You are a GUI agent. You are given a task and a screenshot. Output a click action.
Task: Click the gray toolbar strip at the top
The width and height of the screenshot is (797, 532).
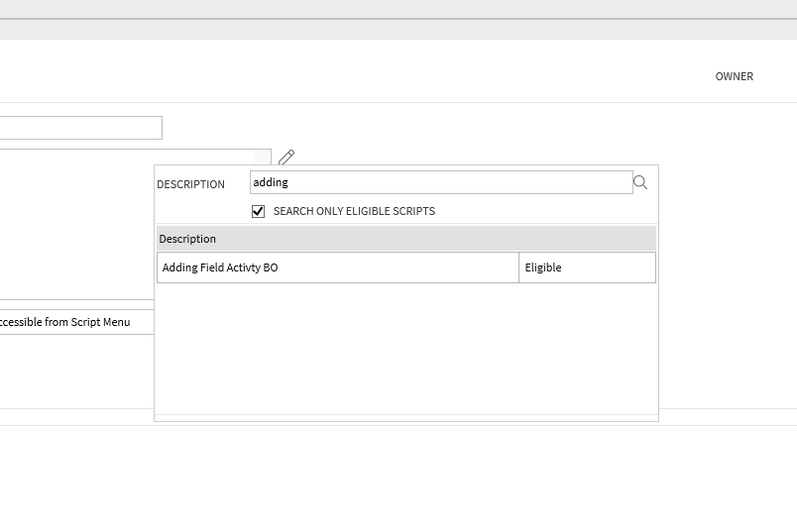[x=398, y=9]
